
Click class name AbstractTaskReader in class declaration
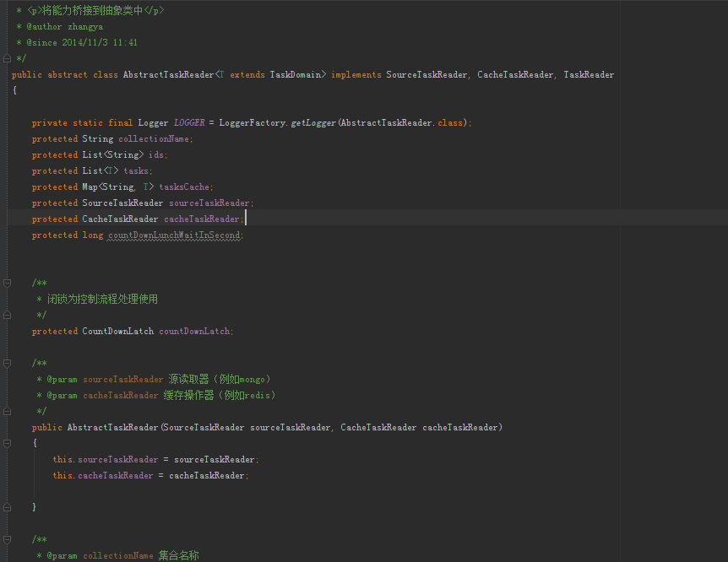168,75
